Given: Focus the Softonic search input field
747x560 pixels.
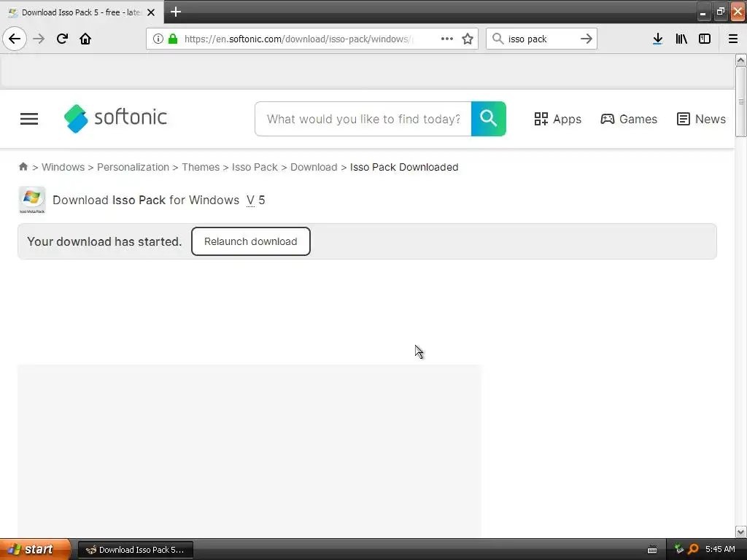Looking at the screenshot, I should pyautogui.click(x=363, y=119).
